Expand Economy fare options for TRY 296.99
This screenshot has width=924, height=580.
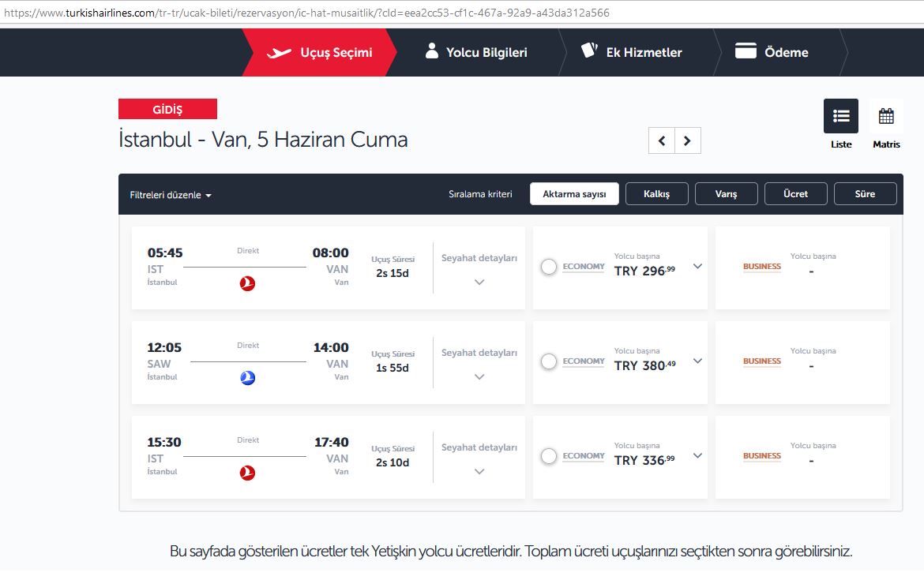coord(697,267)
